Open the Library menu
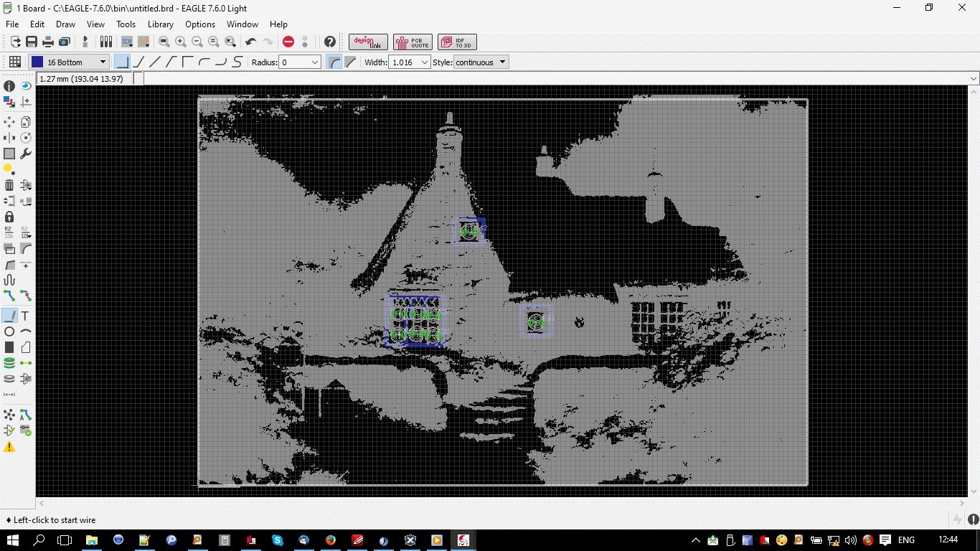 pos(161,24)
